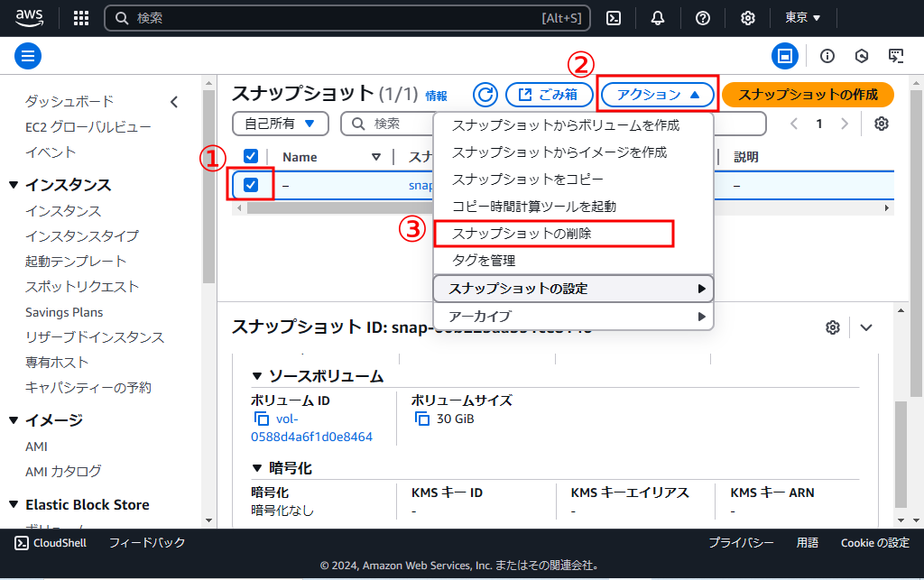Refresh the snapshot list

click(485, 94)
